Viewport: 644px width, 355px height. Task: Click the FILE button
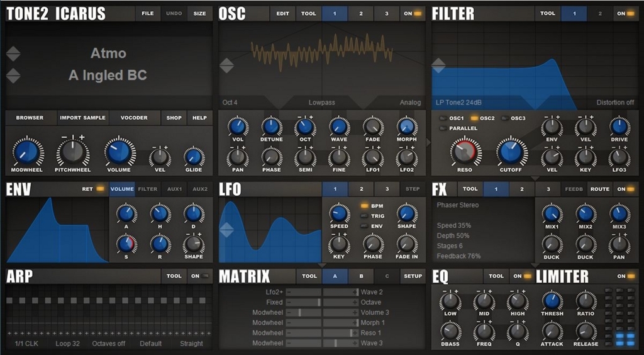[148, 14]
